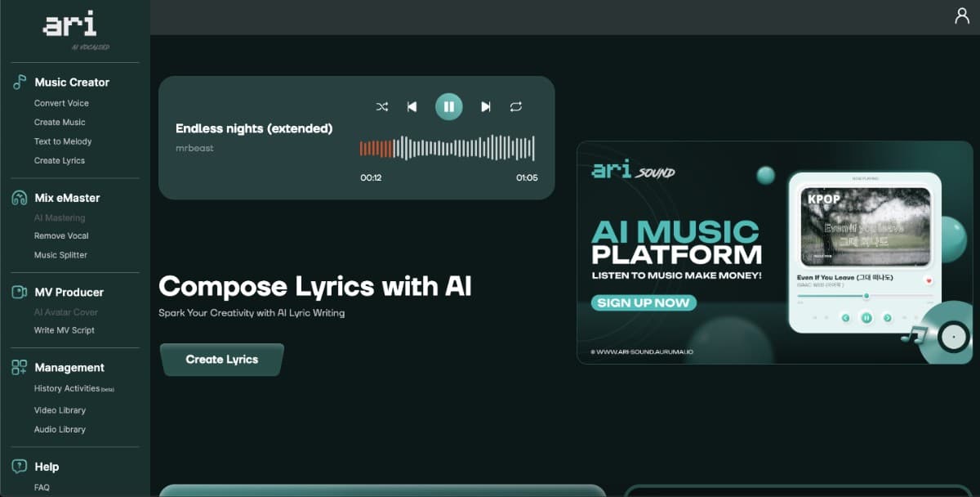Image resolution: width=980 pixels, height=497 pixels.
Task: Click the ari SOUND banner logo
Action: [633, 170]
